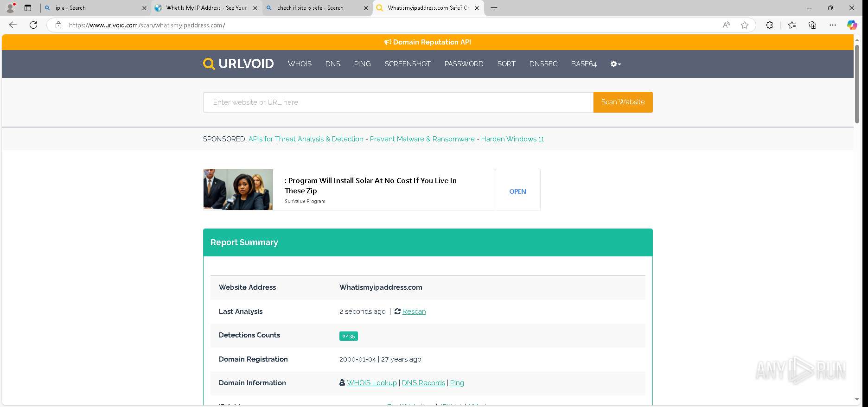Open 'Prevent Malware & Ransomware' link
This screenshot has width=868, height=407.
coord(422,139)
